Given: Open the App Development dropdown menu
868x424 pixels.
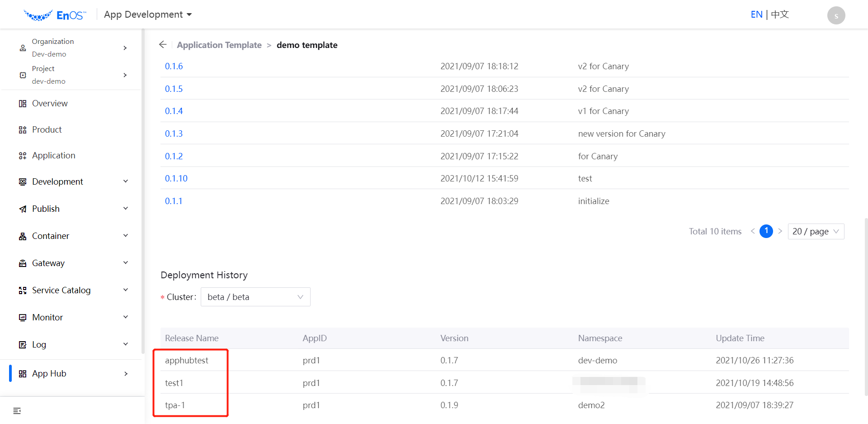Looking at the screenshot, I should pyautogui.click(x=148, y=14).
